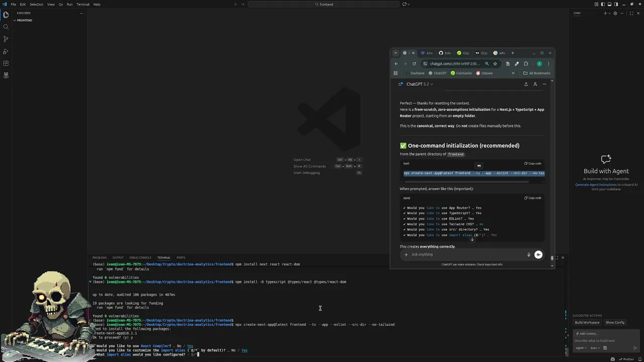Click Prettier in the status bar
Screen dimensions: 644x362
(x=627, y=359)
